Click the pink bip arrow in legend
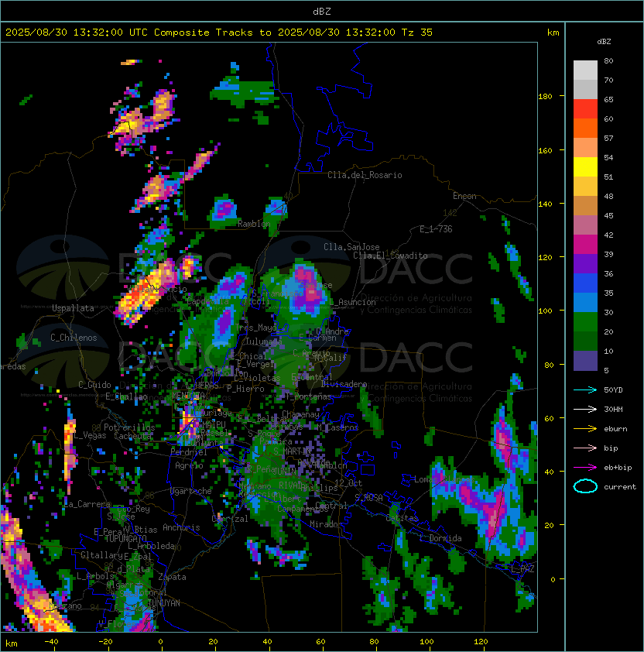 [x=585, y=448]
